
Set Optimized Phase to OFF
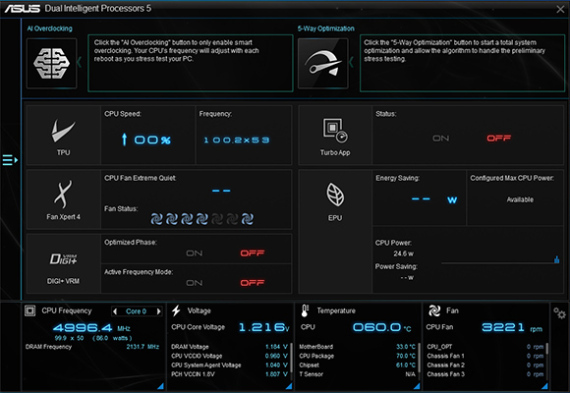252,253
